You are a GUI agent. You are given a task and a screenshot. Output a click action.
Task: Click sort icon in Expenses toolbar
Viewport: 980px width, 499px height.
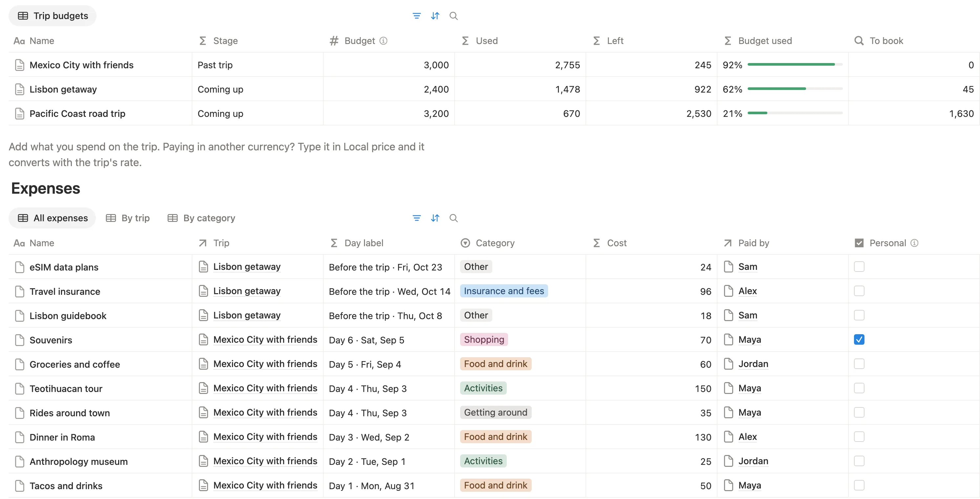click(x=435, y=218)
